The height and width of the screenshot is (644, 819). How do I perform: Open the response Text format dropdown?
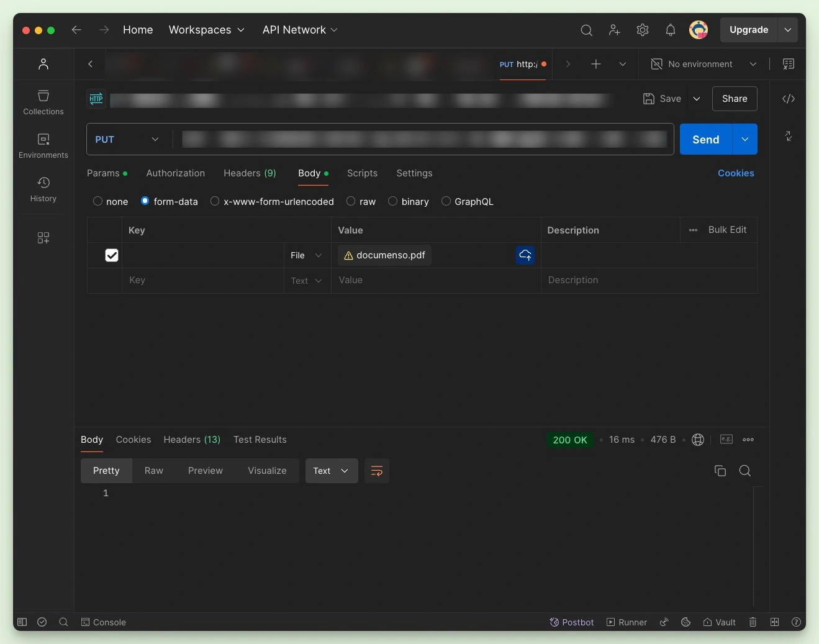pos(331,471)
